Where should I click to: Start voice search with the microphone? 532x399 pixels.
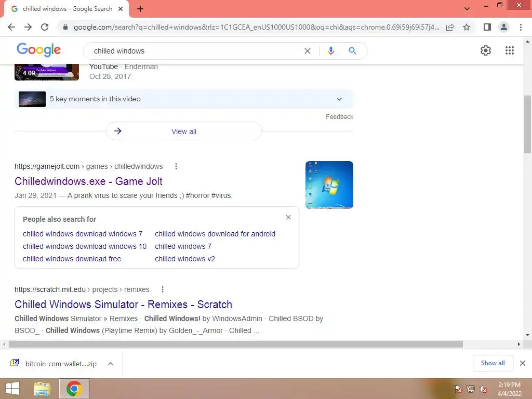[x=331, y=51]
